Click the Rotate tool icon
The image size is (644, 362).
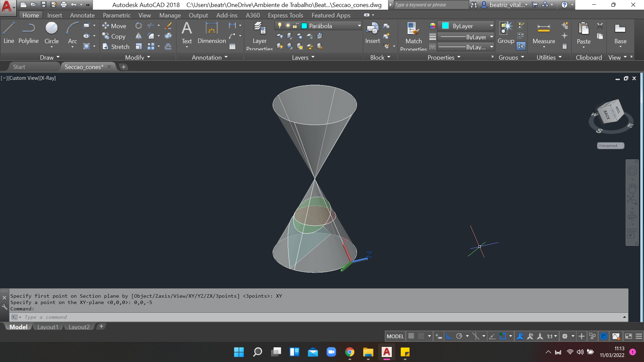click(x=139, y=26)
